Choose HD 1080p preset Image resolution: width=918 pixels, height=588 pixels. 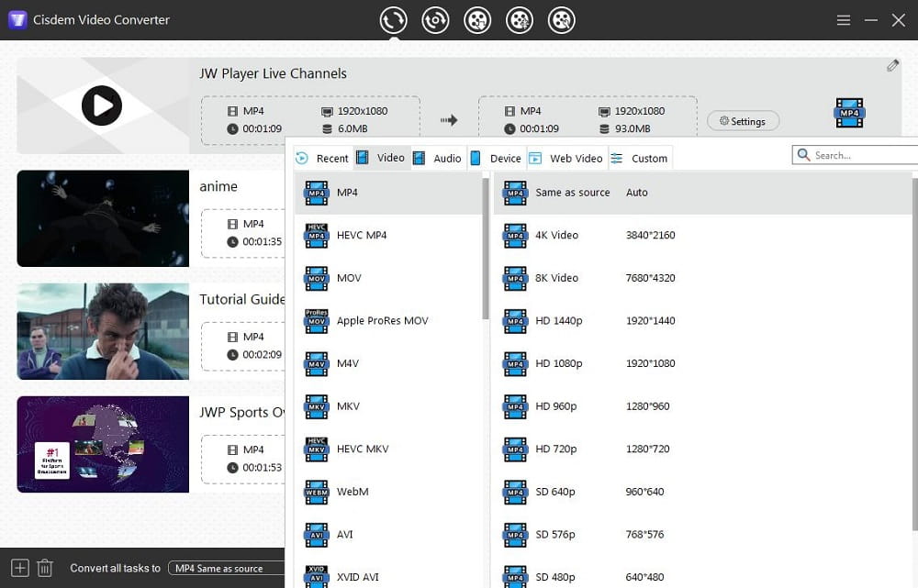tap(702, 363)
